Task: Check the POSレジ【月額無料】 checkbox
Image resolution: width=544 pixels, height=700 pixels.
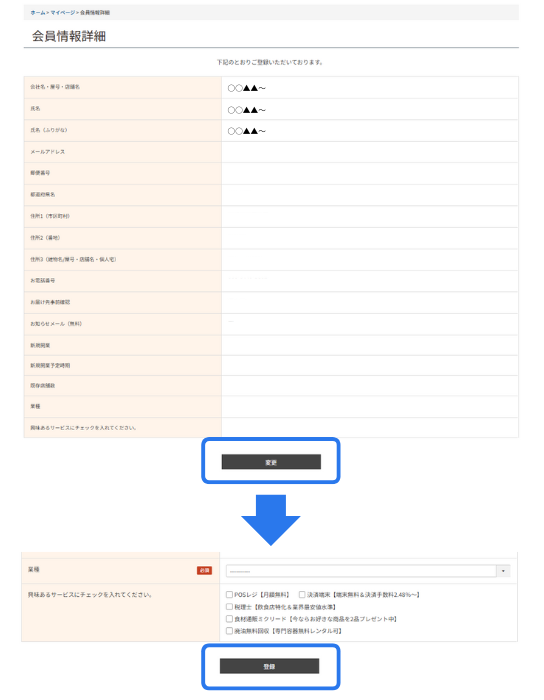Action: tap(229, 595)
